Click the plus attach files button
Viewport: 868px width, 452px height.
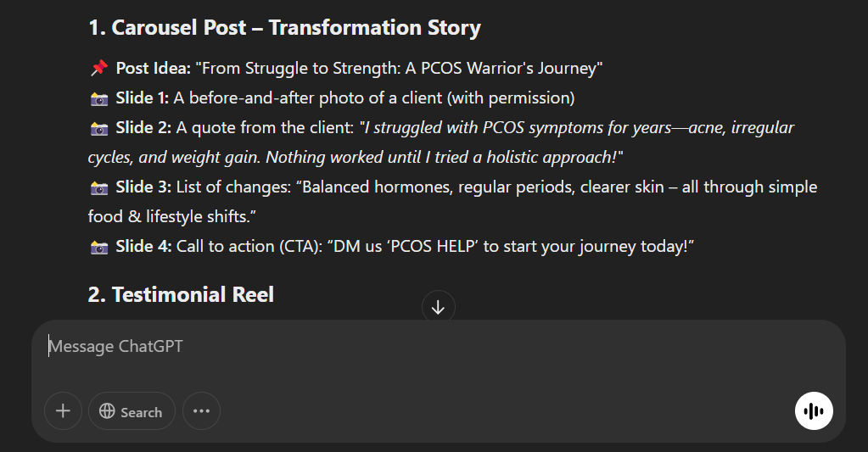(63, 411)
